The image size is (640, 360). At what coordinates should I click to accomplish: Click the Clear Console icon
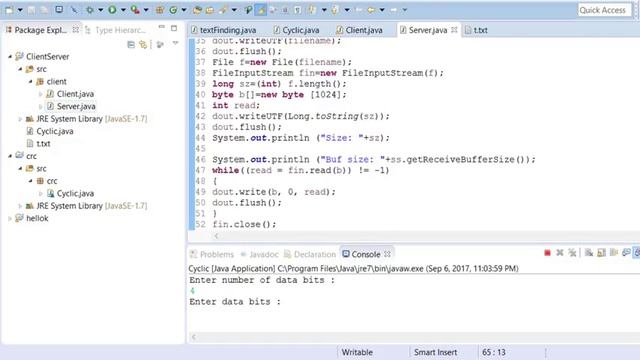coord(588,253)
